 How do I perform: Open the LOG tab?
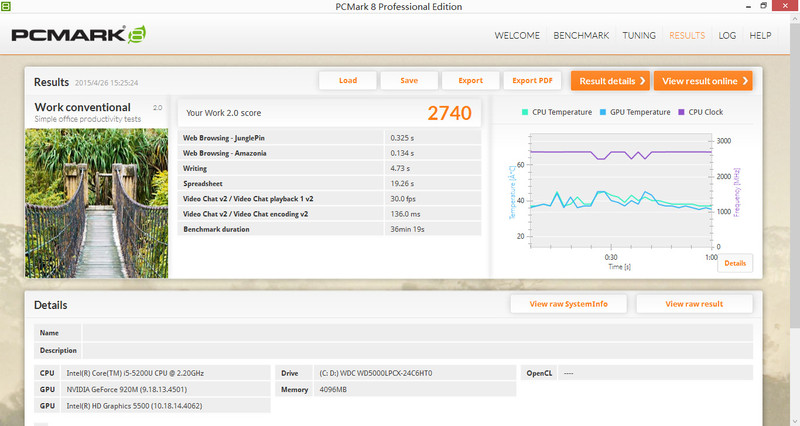point(727,36)
